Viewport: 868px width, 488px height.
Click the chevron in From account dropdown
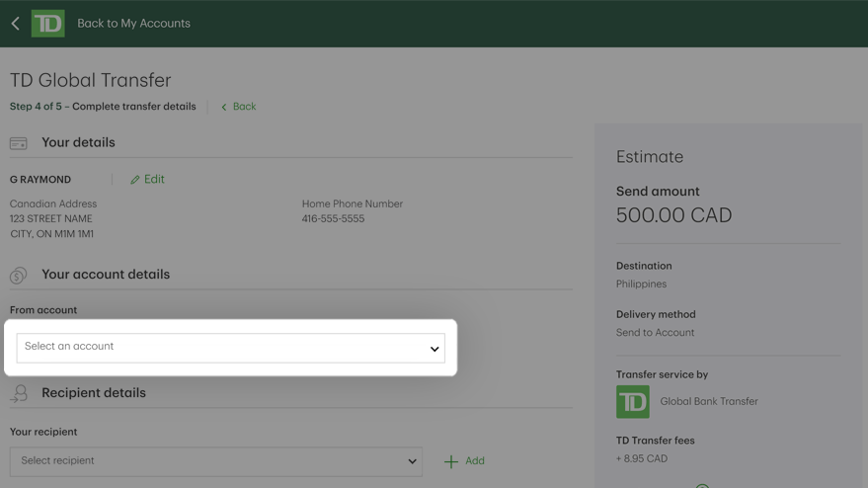coord(434,349)
